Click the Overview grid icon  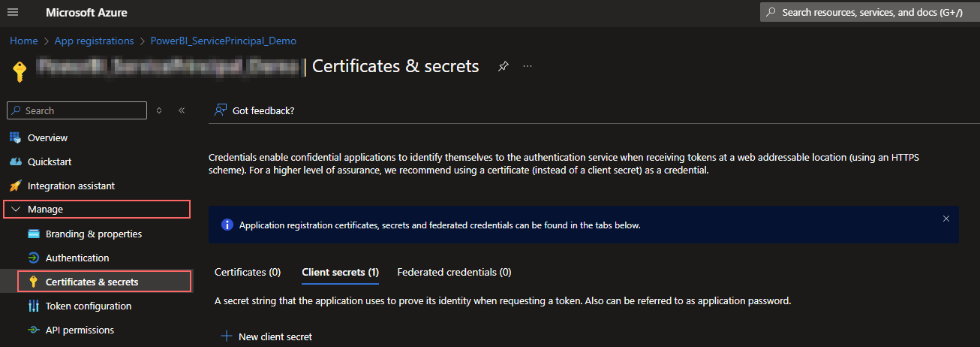14,137
